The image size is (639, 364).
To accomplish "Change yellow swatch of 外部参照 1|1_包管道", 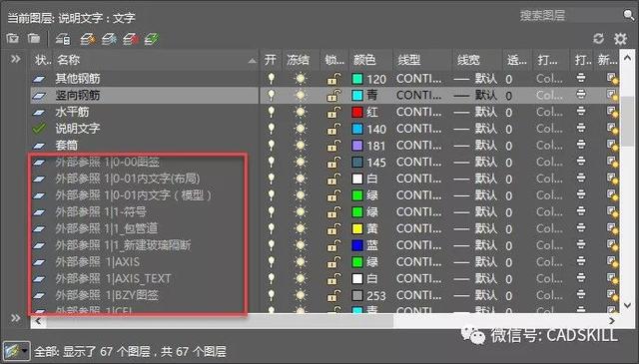I will [x=357, y=228].
